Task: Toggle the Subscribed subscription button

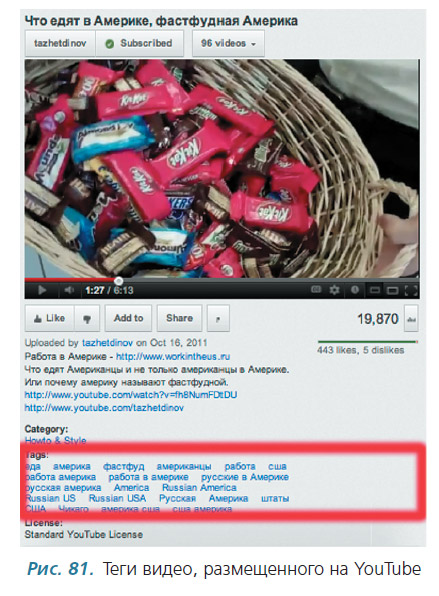Action: click(x=139, y=43)
